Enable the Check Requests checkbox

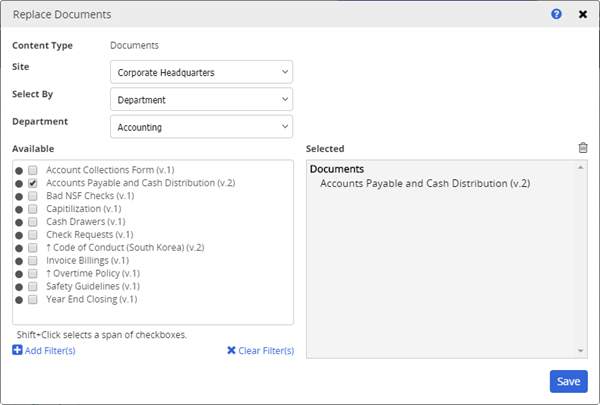point(33,235)
